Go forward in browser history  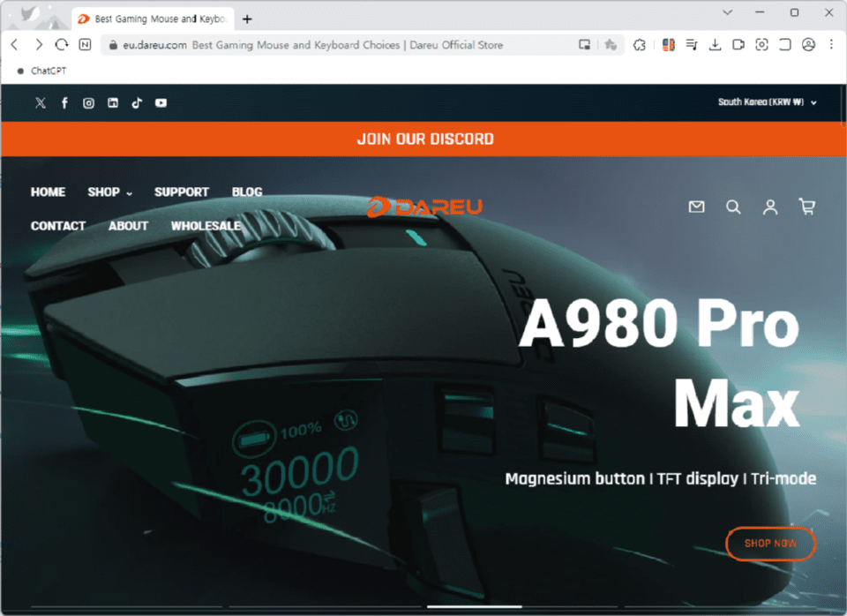(38, 44)
